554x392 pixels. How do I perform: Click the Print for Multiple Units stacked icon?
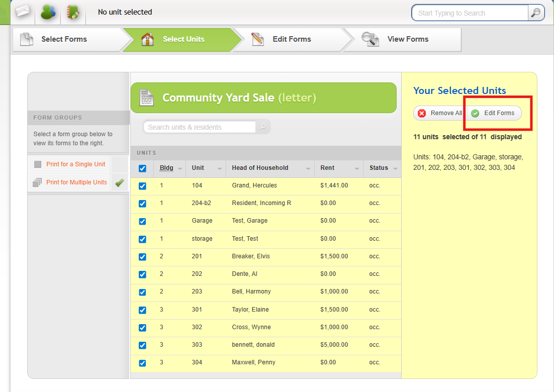point(37,182)
